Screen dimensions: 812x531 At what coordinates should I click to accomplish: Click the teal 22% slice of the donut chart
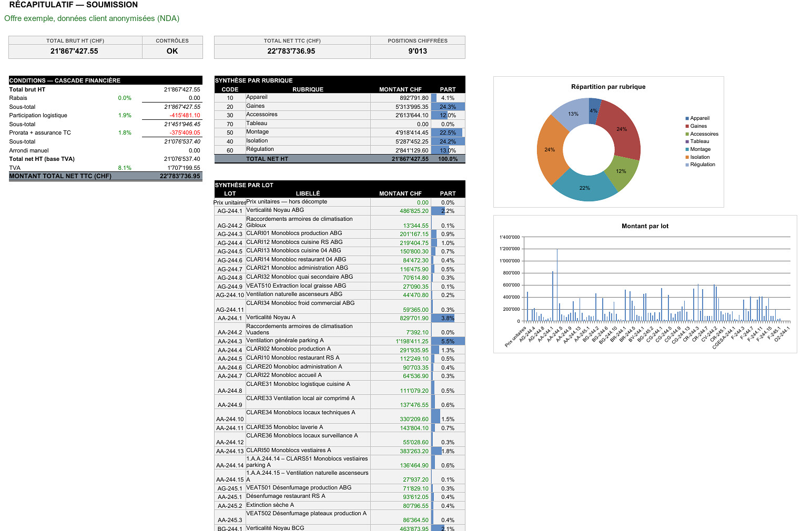[585, 188]
